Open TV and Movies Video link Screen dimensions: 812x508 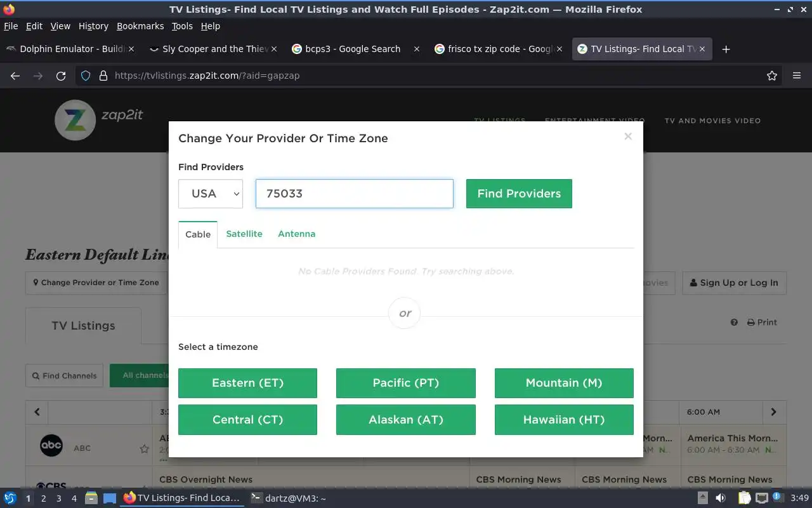[712, 121]
